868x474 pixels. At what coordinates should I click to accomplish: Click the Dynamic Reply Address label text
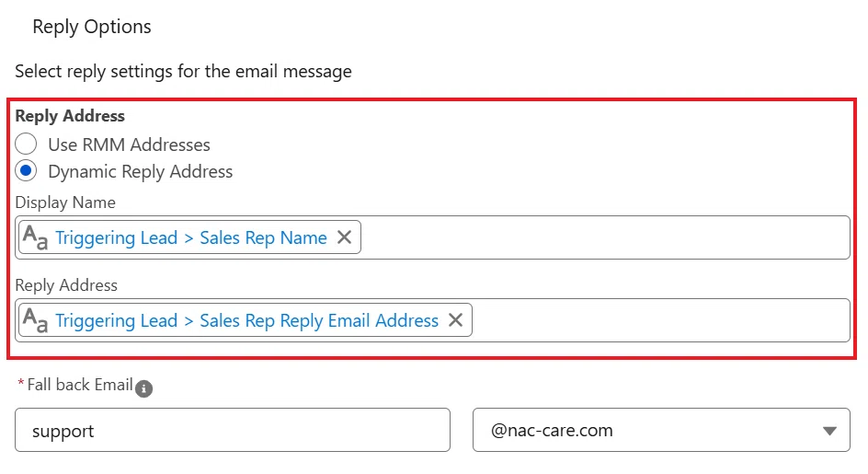140,172
